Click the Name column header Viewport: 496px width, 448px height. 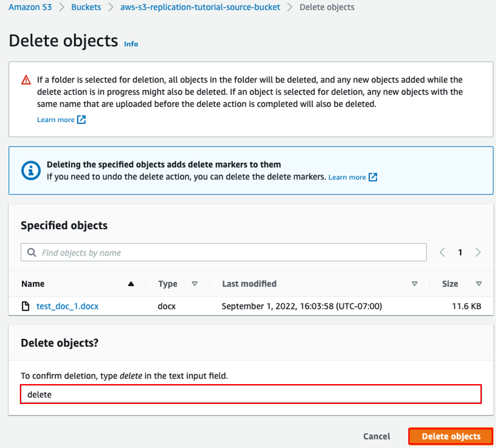tap(33, 284)
